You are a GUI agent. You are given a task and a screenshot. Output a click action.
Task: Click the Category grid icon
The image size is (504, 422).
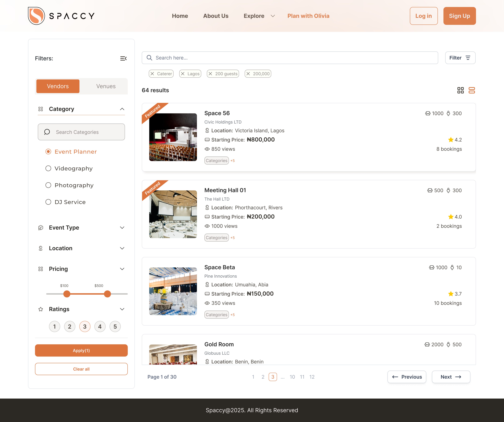(x=41, y=109)
